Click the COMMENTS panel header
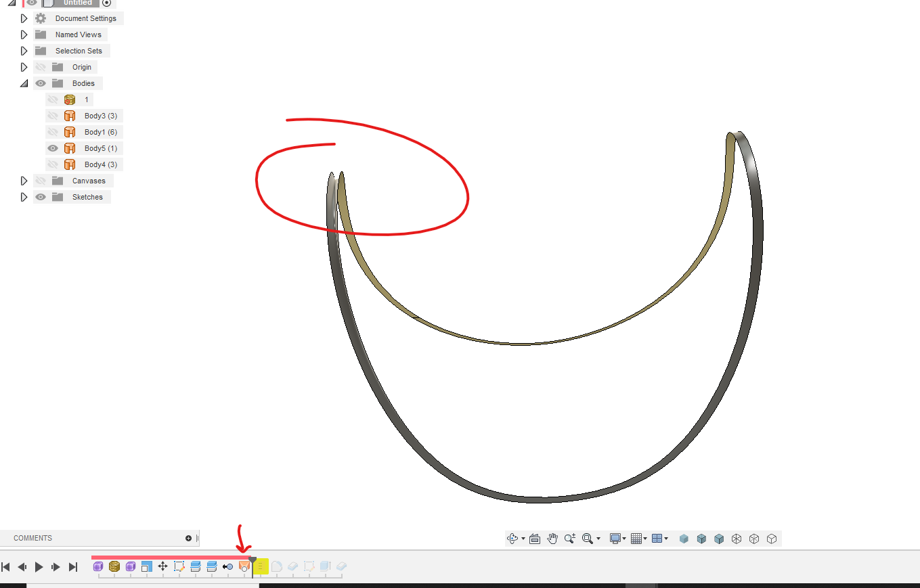Image resolution: width=920 pixels, height=588 pixels. click(x=100, y=538)
